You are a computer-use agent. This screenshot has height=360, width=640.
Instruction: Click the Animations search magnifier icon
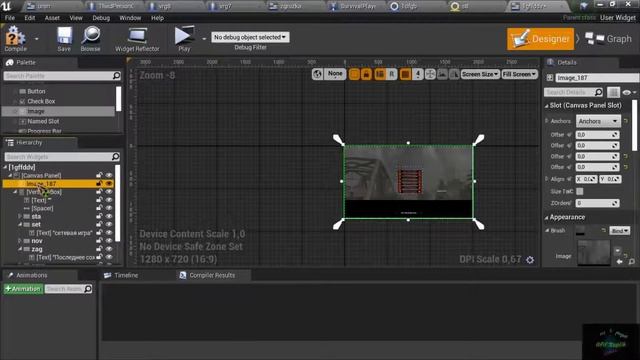88,289
